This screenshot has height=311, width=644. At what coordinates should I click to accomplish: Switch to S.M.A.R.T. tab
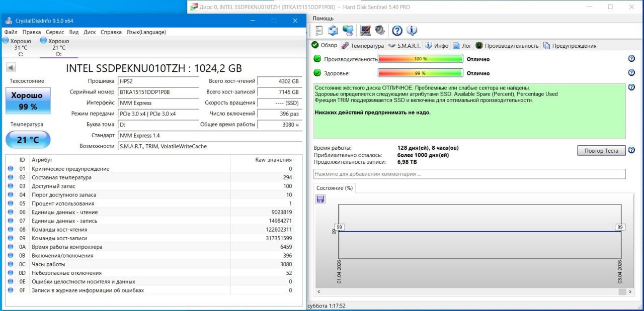[x=404, y=46]
